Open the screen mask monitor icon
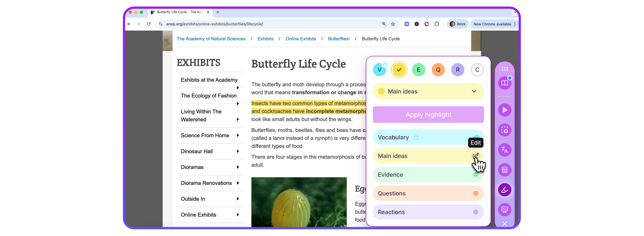The width and height of the screenshot is (644, 236). tap(505, 210)
